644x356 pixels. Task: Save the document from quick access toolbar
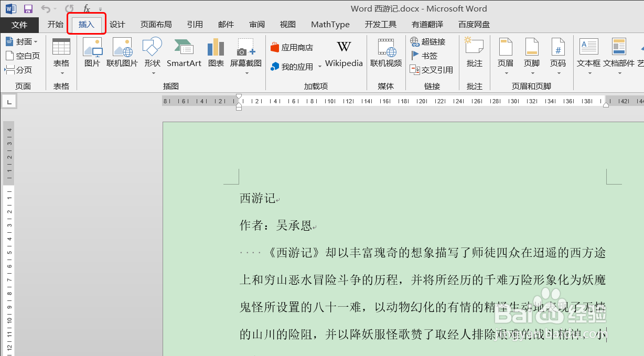coord(27,8)
